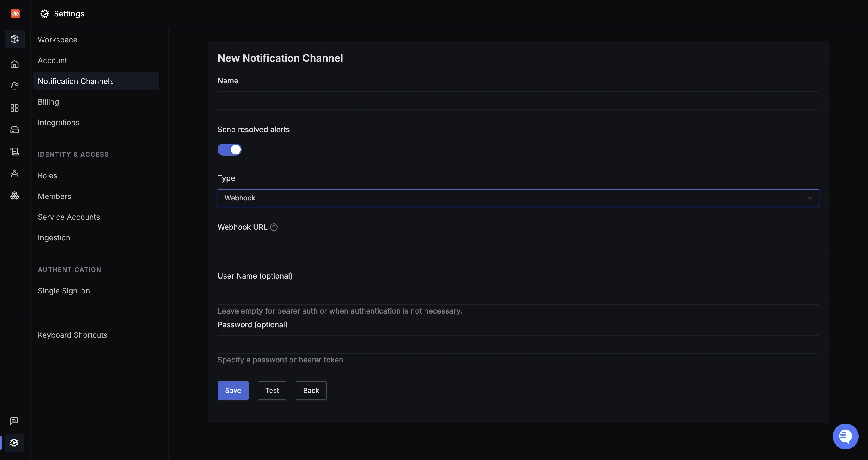Click the Save button
The height and width of the screenshot is (460, 868).
point(233,391)
